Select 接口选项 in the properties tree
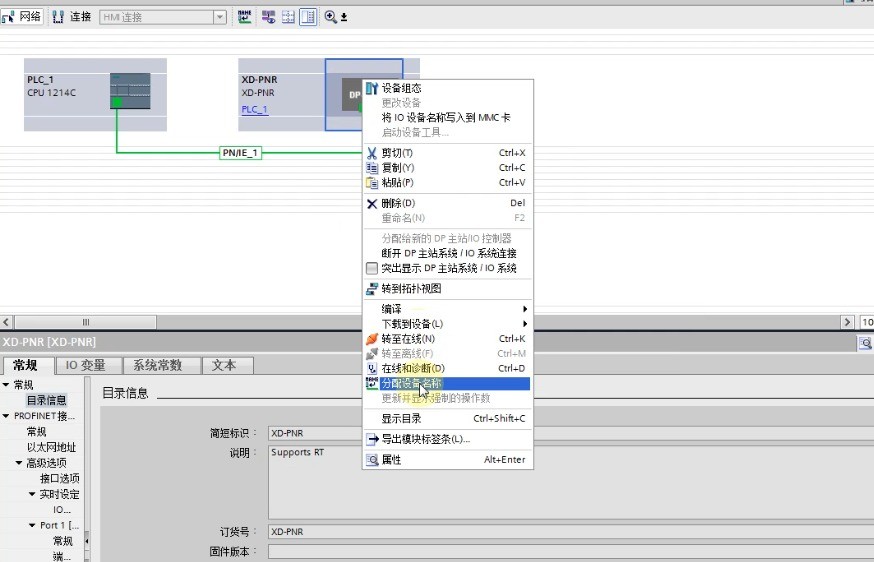 [x=60, y=478]
